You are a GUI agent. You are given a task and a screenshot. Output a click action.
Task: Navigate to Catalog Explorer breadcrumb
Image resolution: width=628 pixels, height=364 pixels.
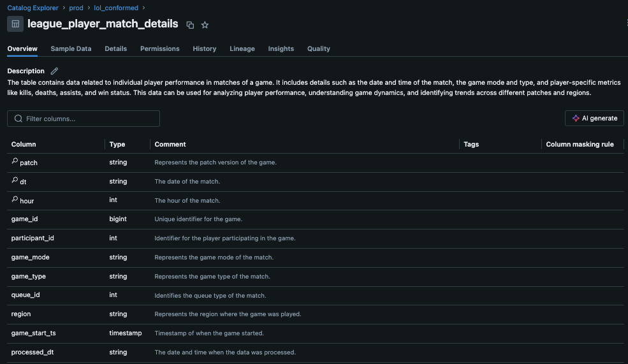[x=33, y=8]
